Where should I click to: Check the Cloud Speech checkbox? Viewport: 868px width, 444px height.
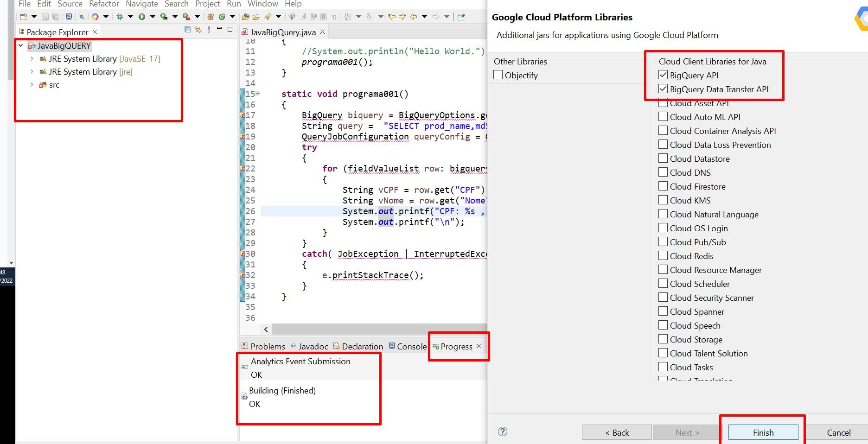pos(663,325)
